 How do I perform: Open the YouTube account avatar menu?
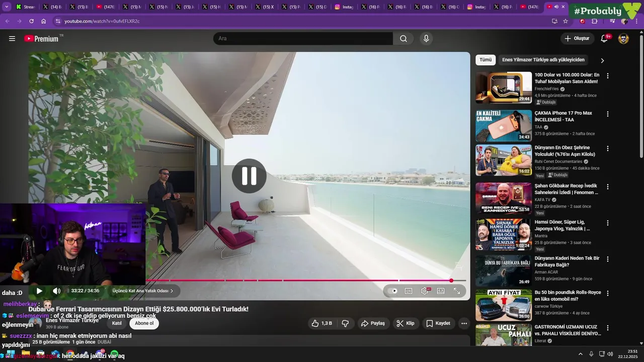[623, 39]
